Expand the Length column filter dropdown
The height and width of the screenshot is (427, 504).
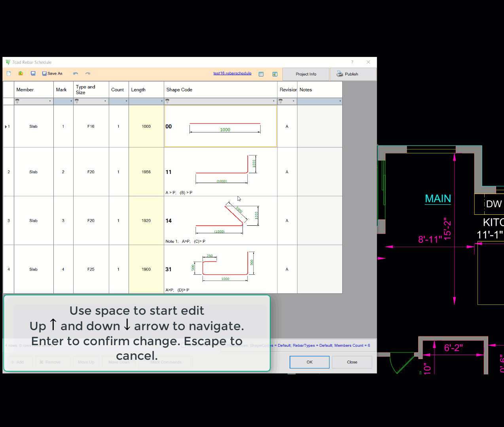[162, 101]
